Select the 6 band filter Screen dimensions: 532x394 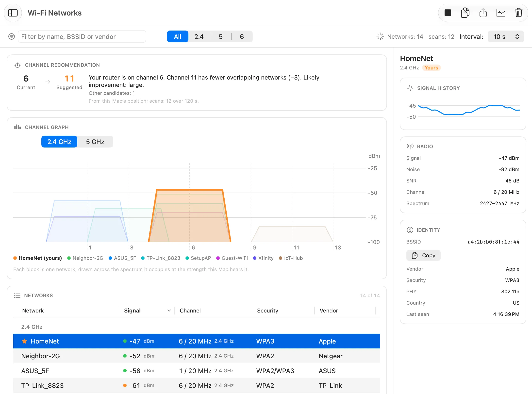242,37
